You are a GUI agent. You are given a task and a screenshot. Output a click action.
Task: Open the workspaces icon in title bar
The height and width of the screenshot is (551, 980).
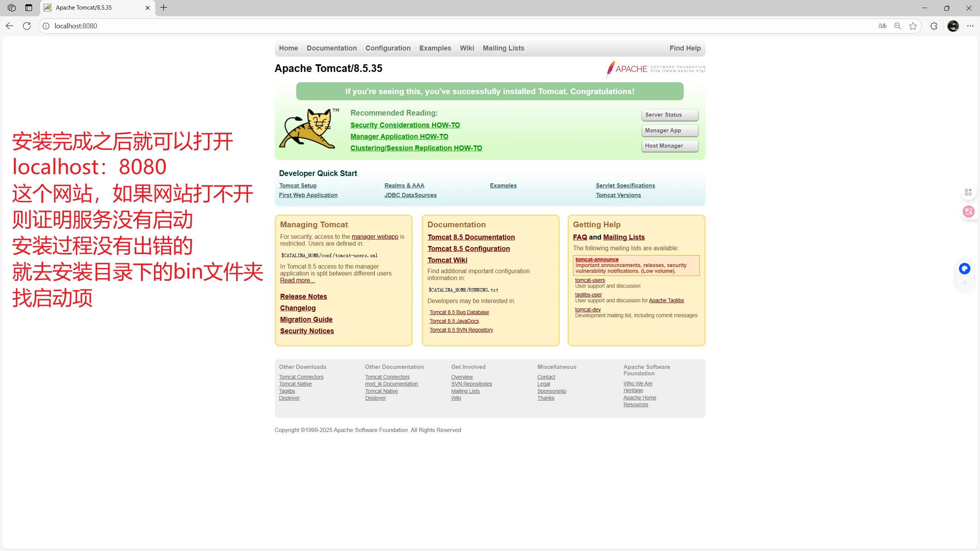tap(12, 8)
